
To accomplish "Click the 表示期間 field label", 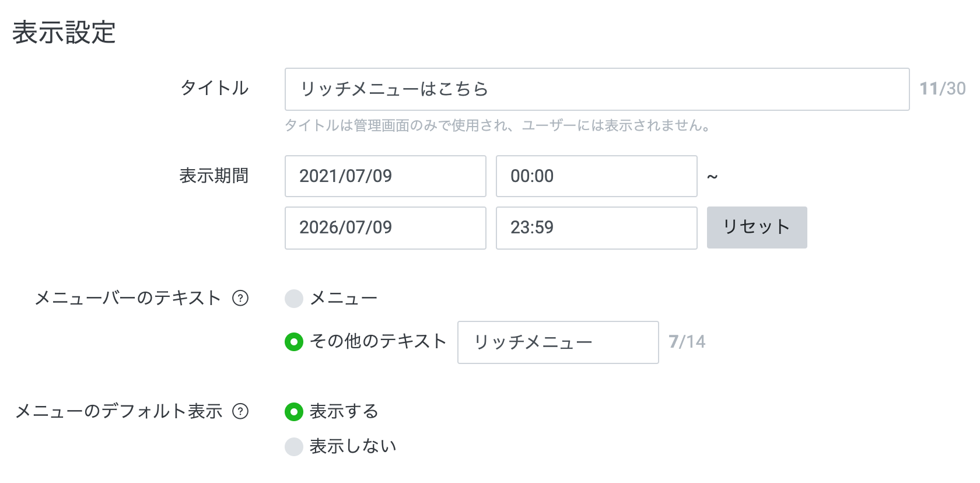I will (x=213, y=176).
